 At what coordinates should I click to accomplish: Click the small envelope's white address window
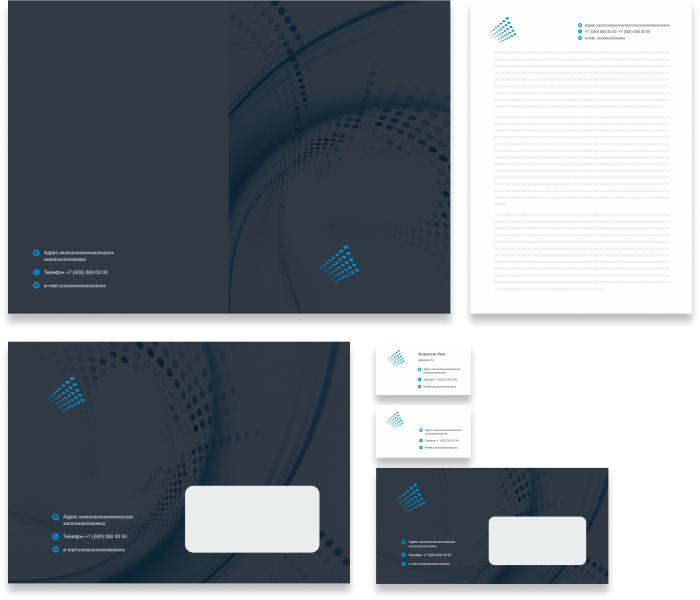537,541
